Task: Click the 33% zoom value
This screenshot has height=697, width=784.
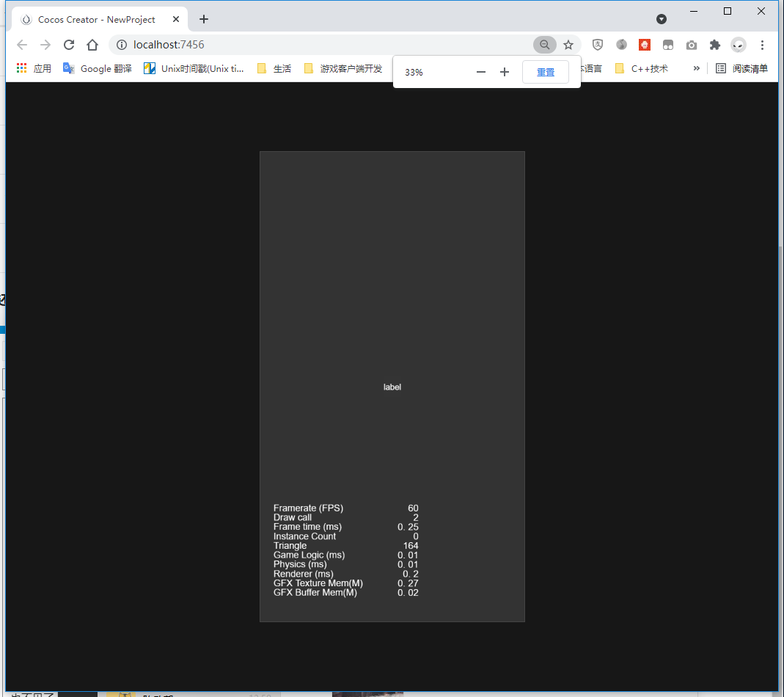Action: coord(414,73)
